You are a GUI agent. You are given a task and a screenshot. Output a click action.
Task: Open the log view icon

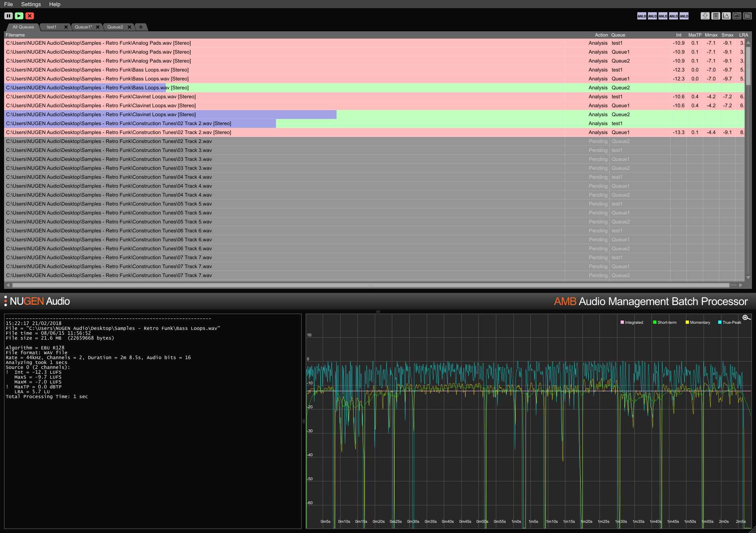click(716, 16)
